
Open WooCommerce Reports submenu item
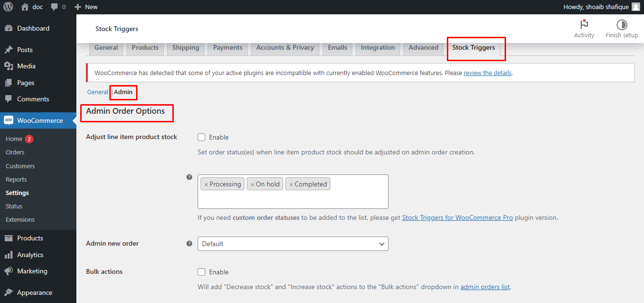[x=16, y=179]
